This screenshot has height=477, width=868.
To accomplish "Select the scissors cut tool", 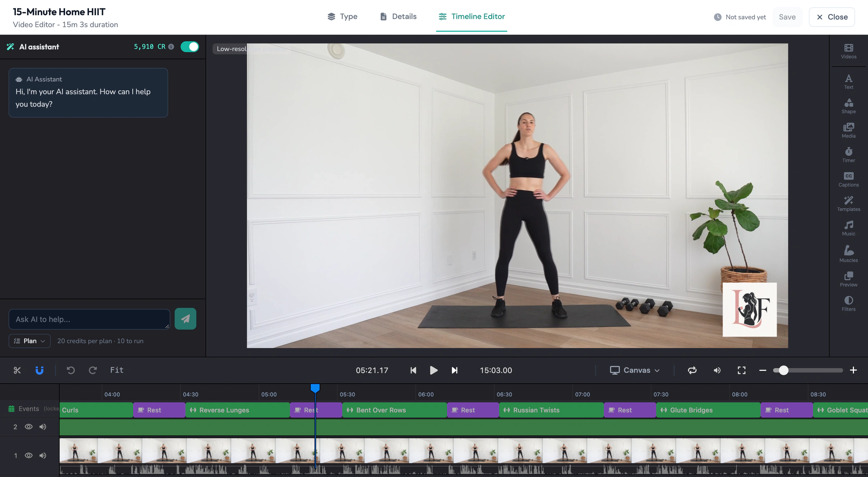I will (17, 370).
